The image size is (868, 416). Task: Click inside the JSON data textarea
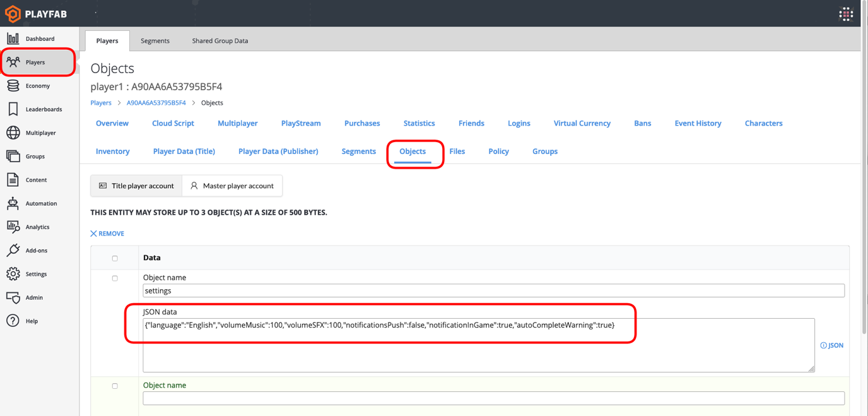point(479,345)
